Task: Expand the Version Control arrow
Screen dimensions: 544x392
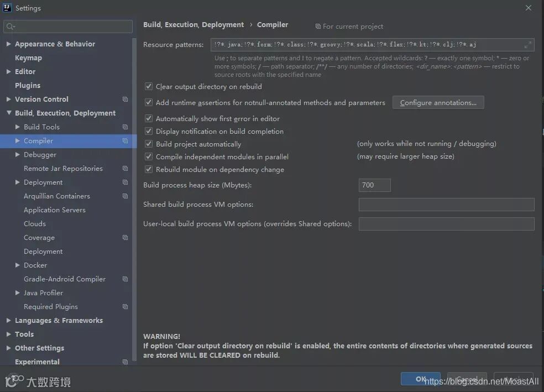Action: [9, 99]
